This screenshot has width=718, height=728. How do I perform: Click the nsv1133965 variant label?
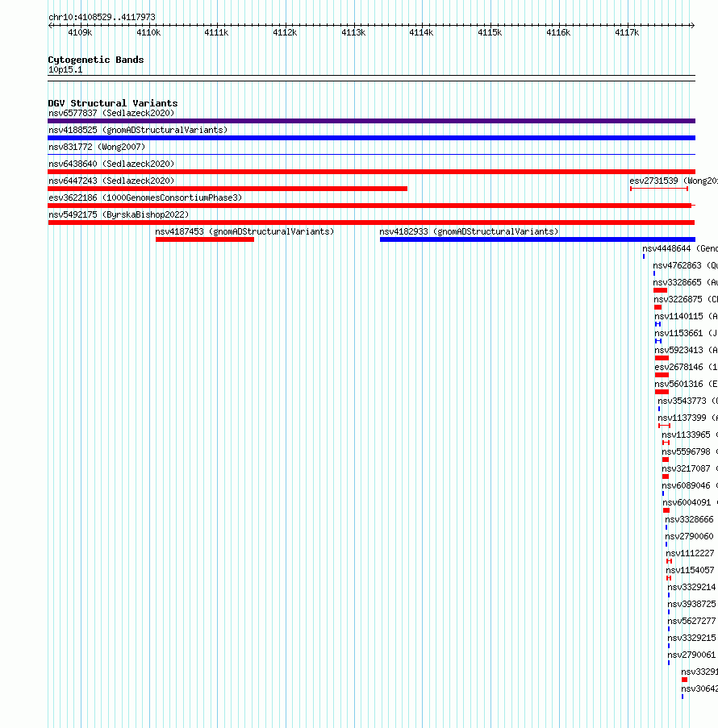(x=690, y=435)
